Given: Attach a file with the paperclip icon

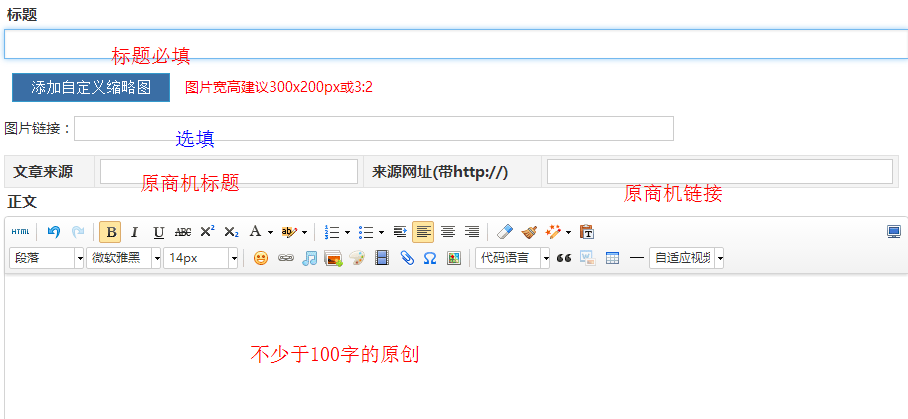Looking at the screenshot, I should pyautogui.click(x=407, y=258).
